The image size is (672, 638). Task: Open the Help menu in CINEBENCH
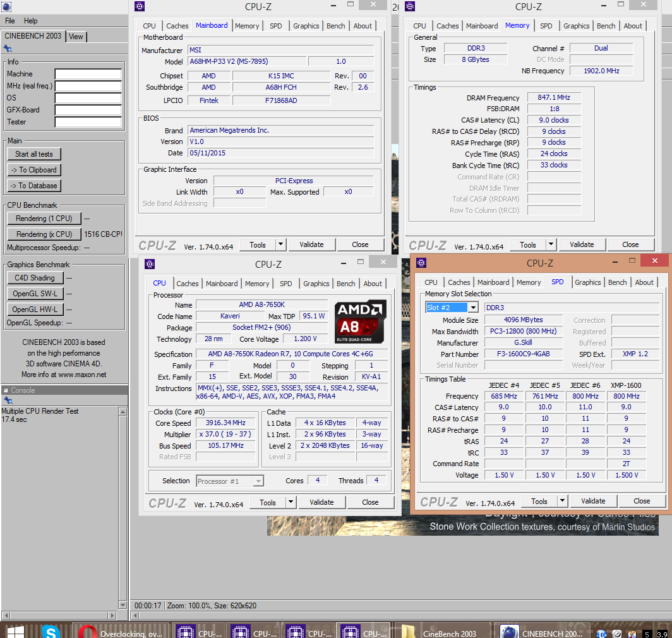point(30,21)
